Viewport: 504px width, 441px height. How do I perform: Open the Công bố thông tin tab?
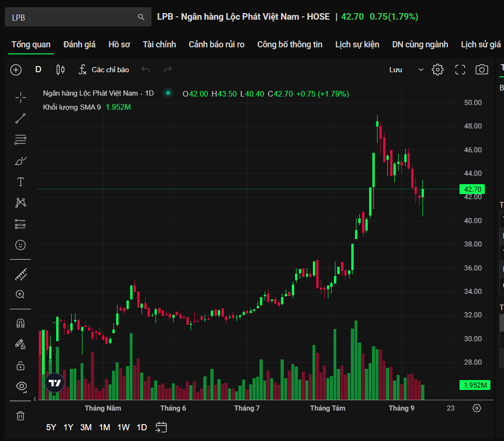click(289, 45)
